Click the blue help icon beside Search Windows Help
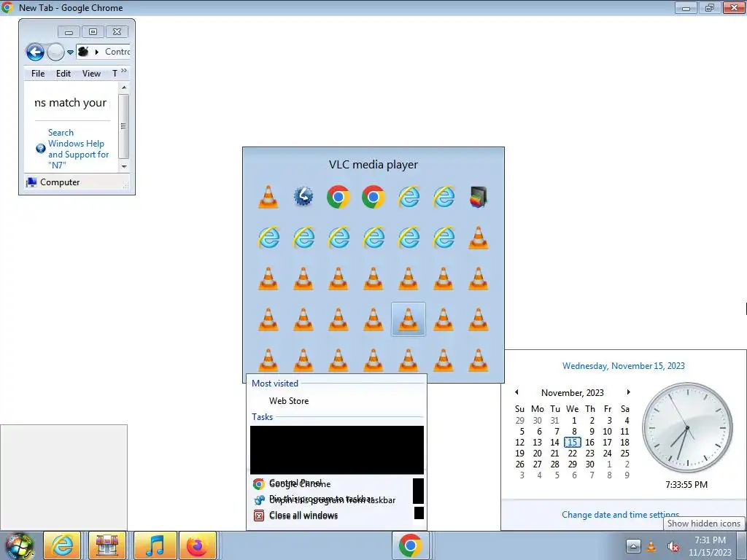Viewport: 747px width, 560px height. [x=41, y=149]
